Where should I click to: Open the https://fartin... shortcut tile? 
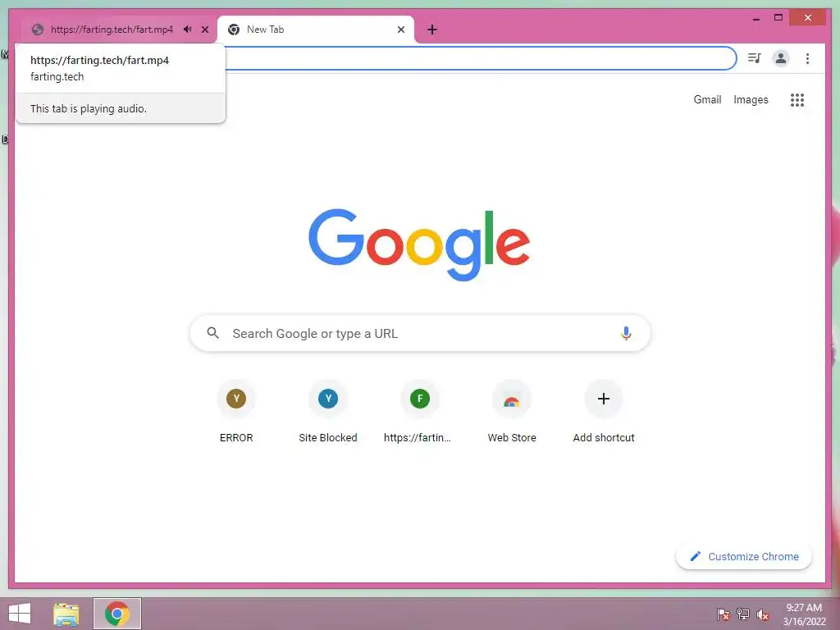(x=420, y=412)
